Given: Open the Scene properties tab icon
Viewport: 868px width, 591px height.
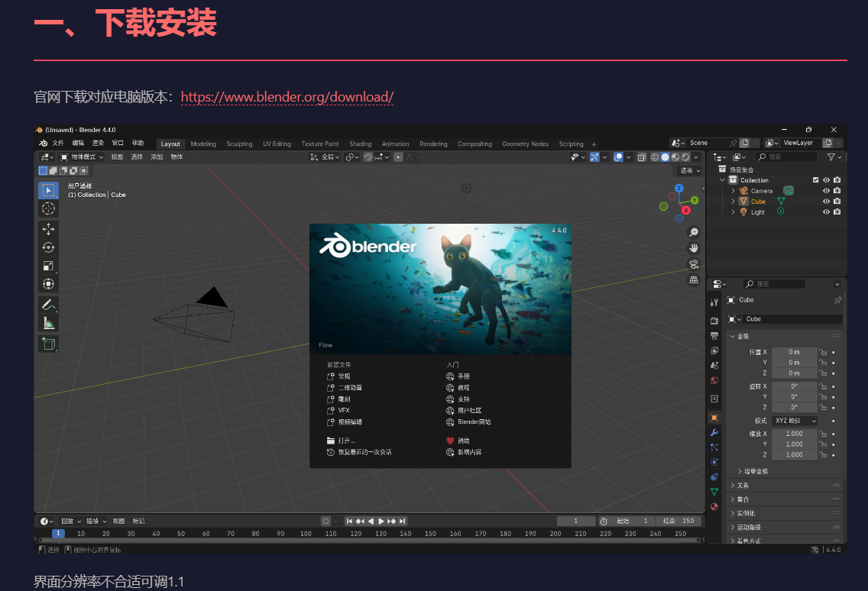Looking at the screenshot, I should tap(714, 365).
